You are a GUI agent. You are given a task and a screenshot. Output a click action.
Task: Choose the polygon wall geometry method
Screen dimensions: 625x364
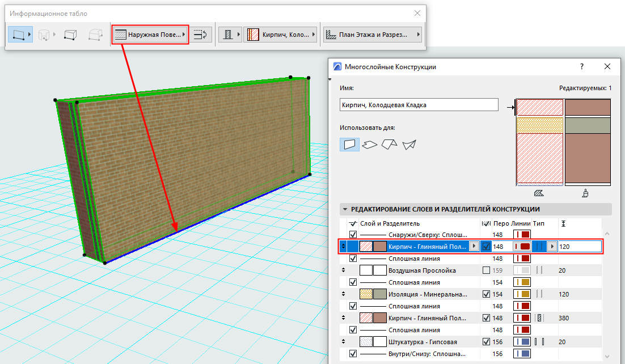click(95, 35)
